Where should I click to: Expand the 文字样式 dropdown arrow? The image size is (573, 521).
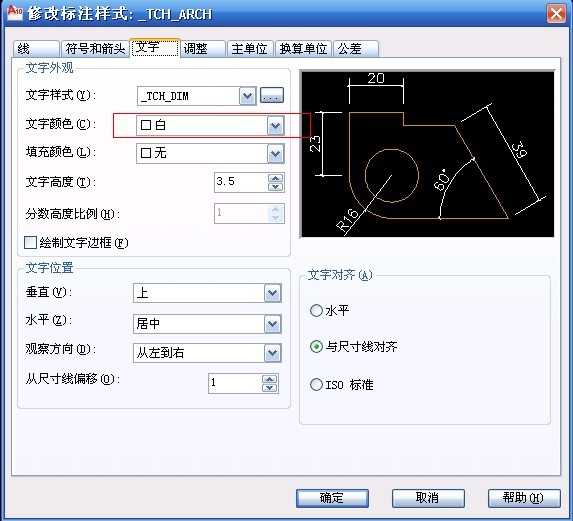coord(247,96)
